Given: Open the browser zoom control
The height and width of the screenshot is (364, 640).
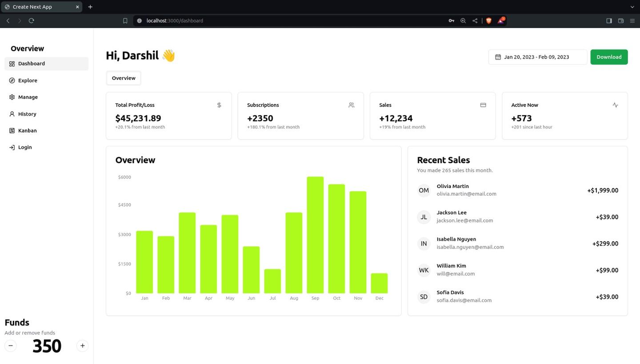Looking at the screenshot, I should [463, 20].
